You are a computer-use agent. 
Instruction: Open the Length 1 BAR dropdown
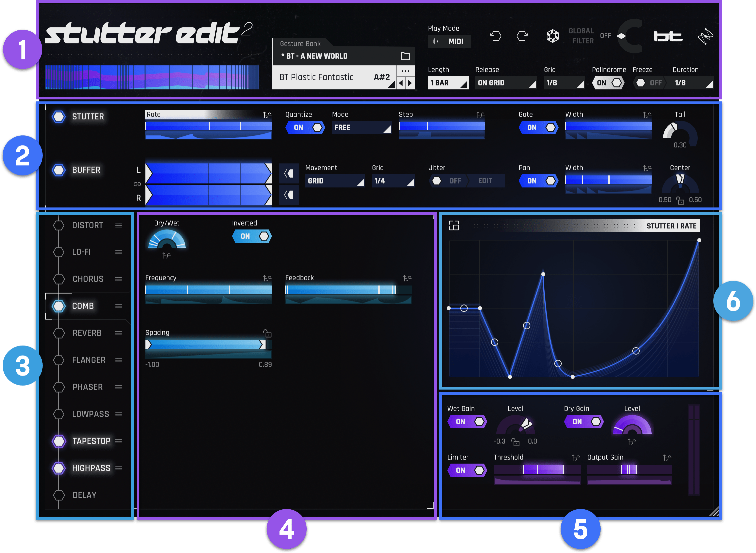(448, 83)
